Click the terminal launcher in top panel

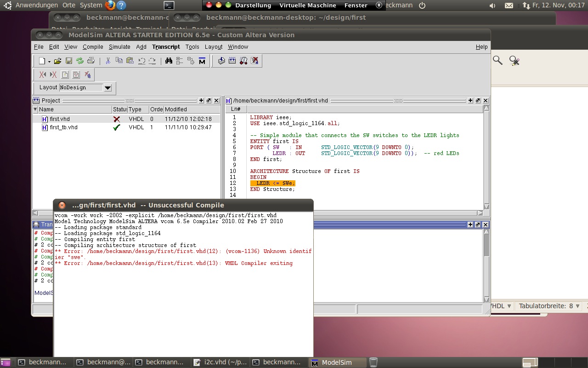[169, 5]
